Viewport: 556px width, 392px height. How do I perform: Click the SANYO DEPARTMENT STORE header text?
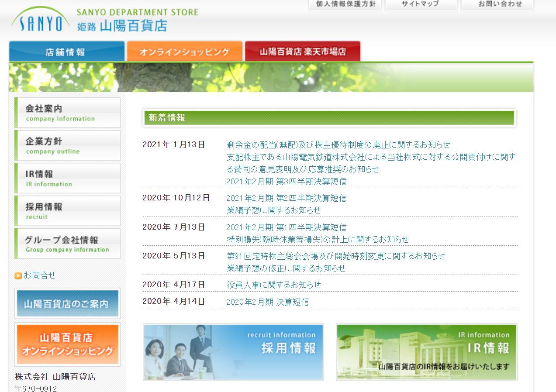tap(137, 12)
